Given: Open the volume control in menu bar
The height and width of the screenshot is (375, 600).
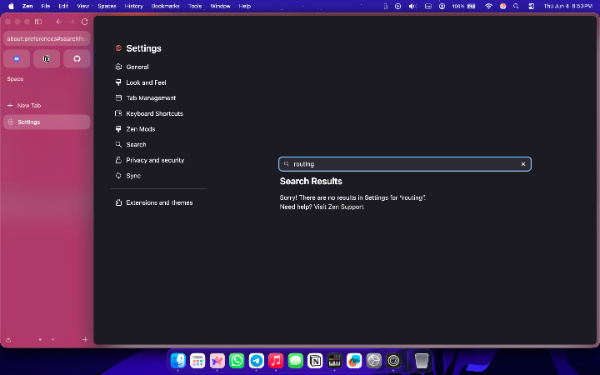Looking at the screenshot, I should coord(412,6).
